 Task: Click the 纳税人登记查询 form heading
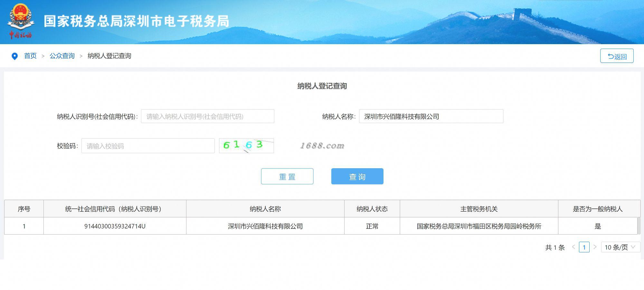[322, 86]
